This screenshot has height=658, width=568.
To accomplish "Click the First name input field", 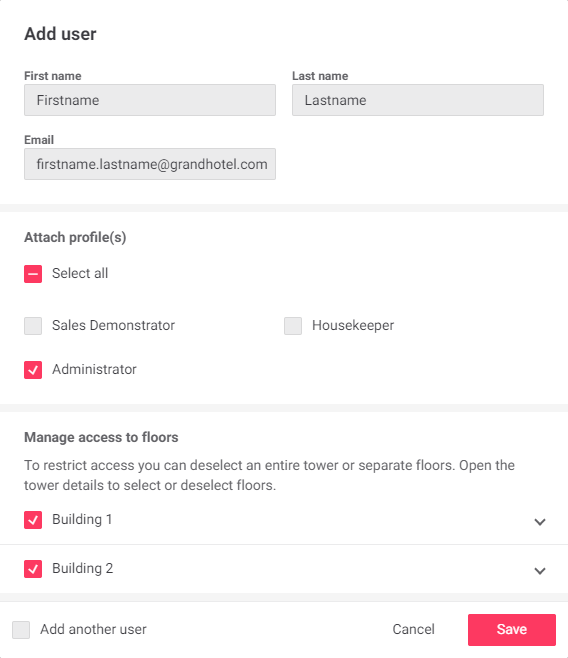I will pyautogui.click(x=150, y=100).
